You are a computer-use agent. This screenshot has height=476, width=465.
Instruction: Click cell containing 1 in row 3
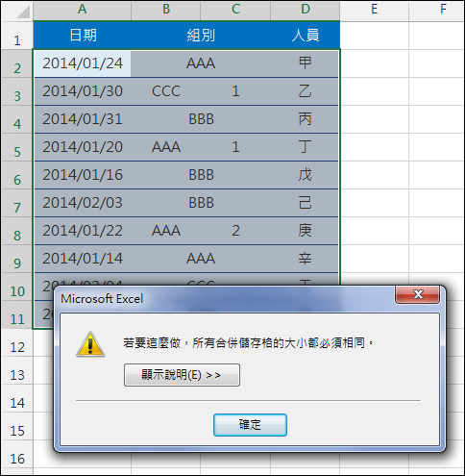(x=235, y=91)
